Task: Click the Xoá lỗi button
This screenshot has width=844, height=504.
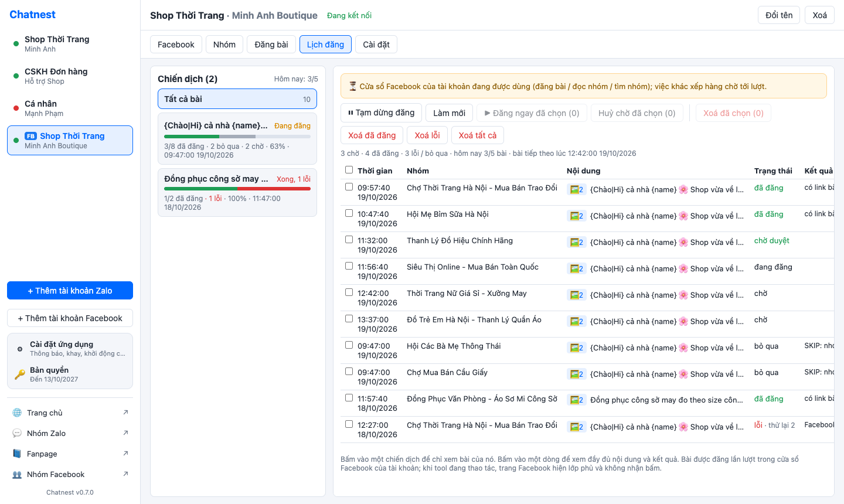Action: (427, 135)
